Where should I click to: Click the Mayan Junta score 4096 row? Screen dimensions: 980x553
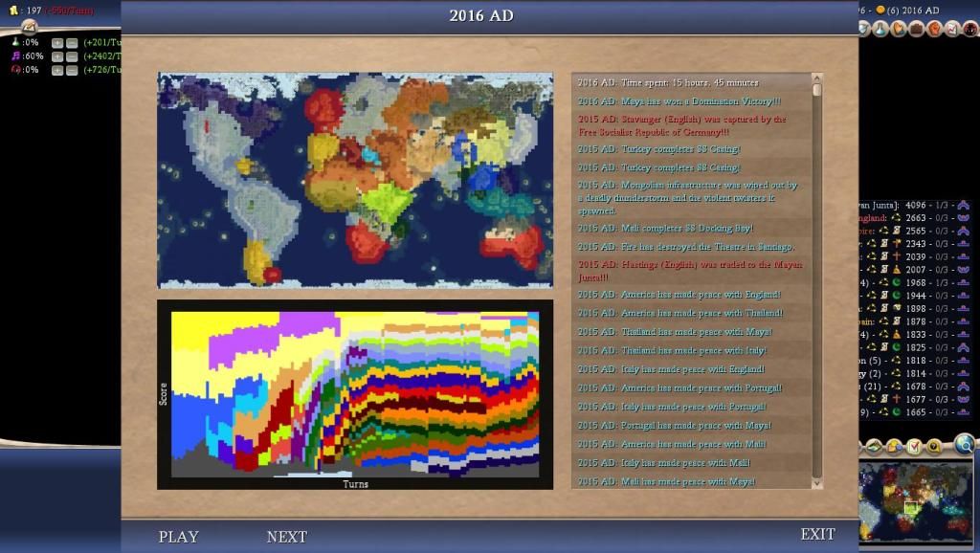click(915, 205)
